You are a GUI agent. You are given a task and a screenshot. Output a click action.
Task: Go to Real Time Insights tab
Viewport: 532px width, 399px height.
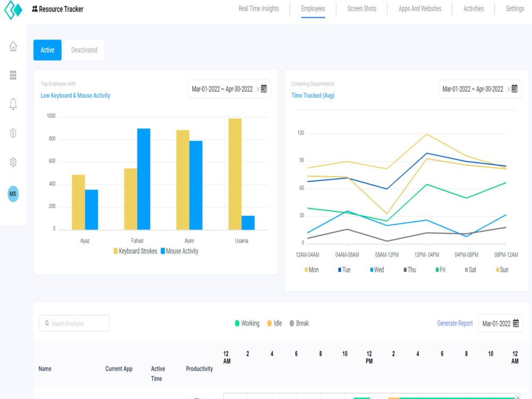tap(259, 9)
